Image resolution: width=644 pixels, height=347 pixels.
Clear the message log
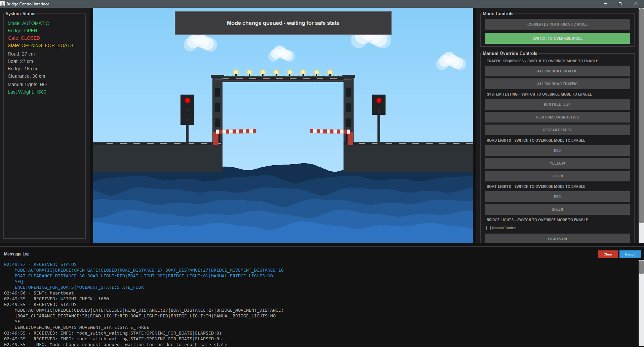[607, 254]
